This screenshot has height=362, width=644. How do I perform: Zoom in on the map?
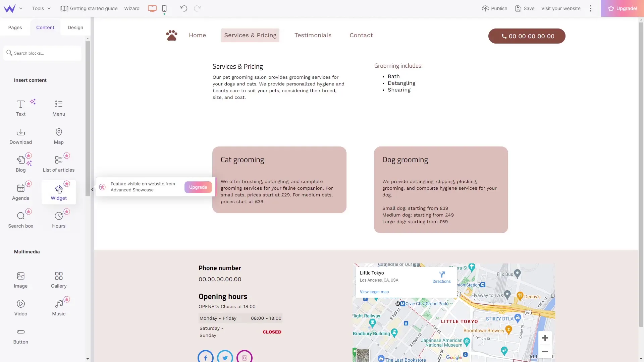point(545,338)
